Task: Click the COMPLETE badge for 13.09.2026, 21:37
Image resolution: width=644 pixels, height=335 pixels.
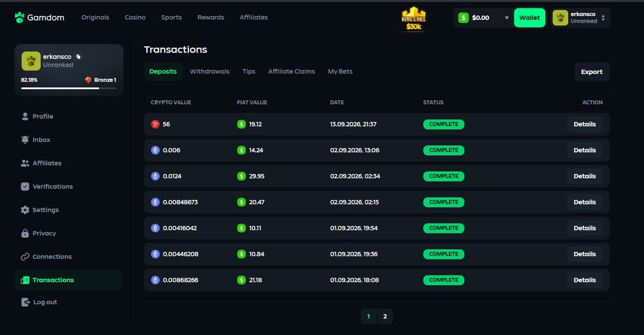Action: [x=443, y=124]
